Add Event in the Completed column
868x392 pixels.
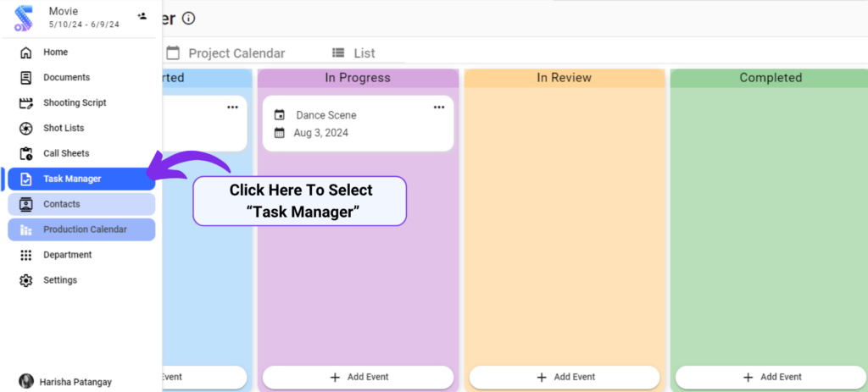771,377
